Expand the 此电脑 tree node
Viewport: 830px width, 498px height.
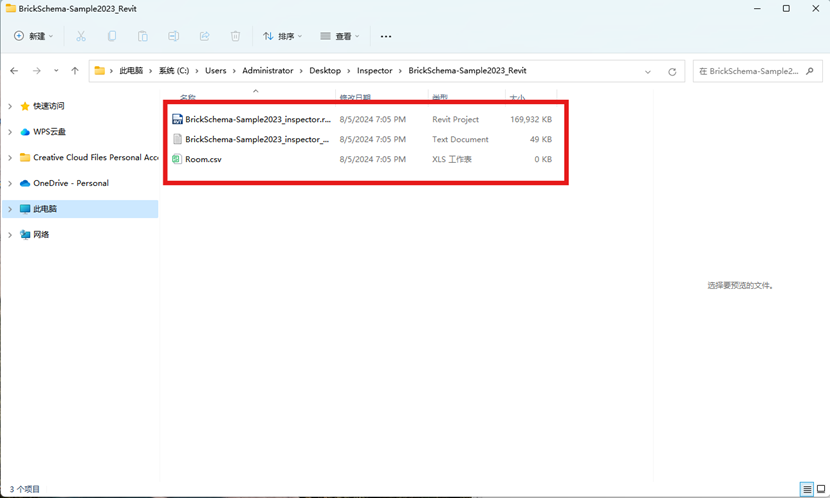coord(10,209)
